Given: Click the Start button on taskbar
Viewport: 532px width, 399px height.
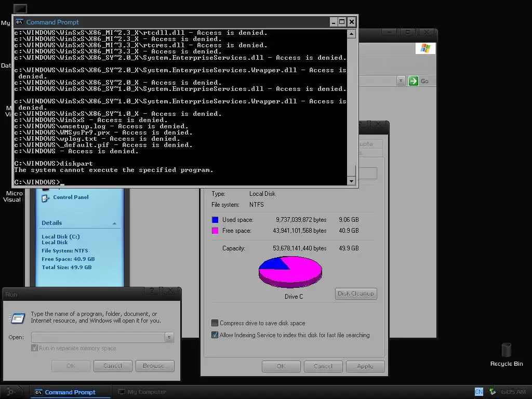Looking at the screenshot, I should 11,392.
